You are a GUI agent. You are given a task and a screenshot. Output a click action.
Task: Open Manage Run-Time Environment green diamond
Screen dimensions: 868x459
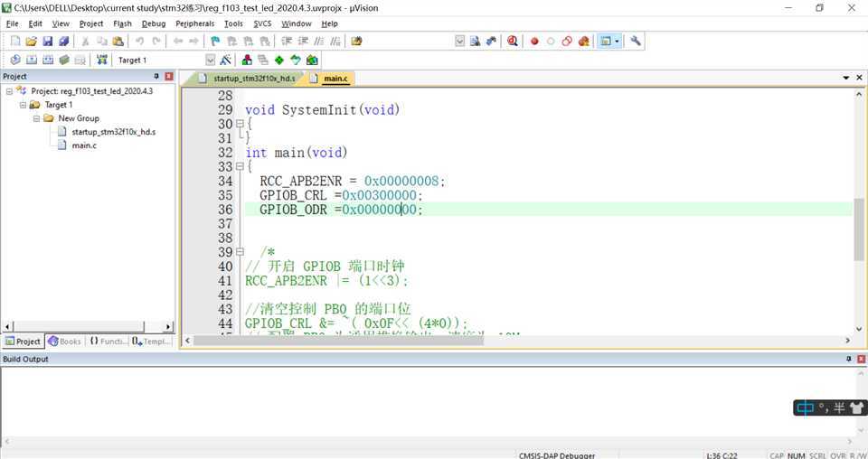pyautogui.click(x=279, y=60)
